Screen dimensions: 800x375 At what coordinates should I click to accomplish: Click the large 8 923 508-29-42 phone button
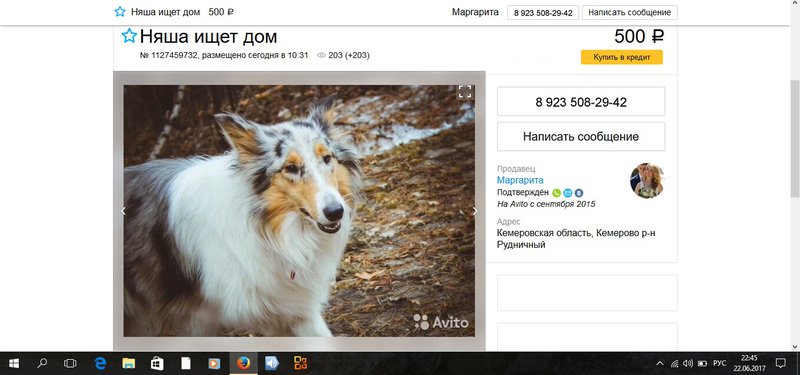pos(581,102)
